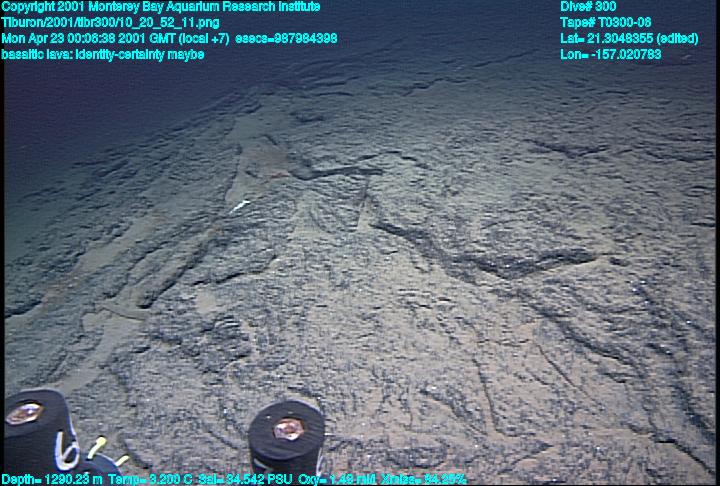Click the 'Depth= 1290.23 m' readout

(x=52, y=479)
